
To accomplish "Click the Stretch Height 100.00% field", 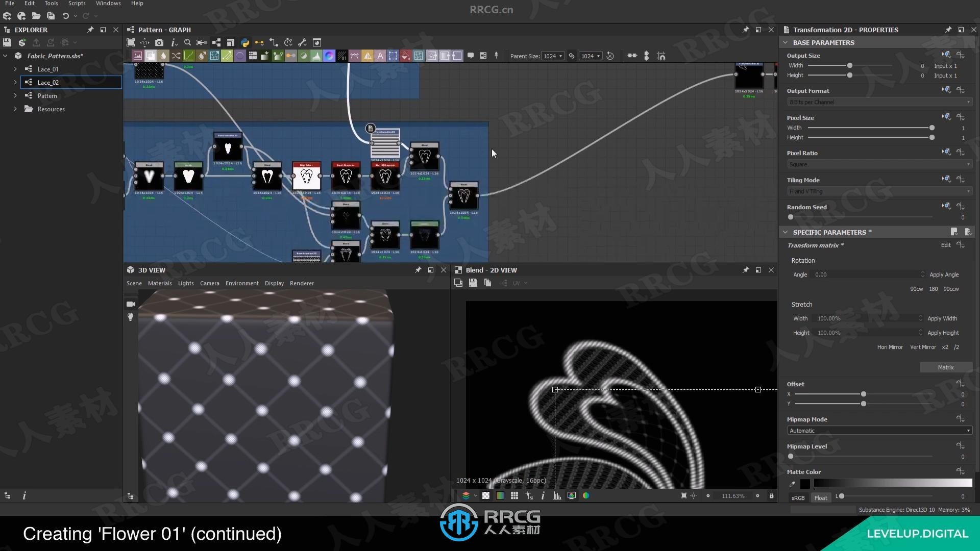I will 869,333.
